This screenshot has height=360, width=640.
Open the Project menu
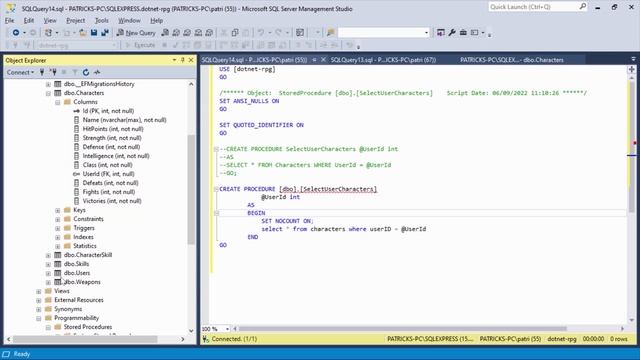tap(76, 20)
